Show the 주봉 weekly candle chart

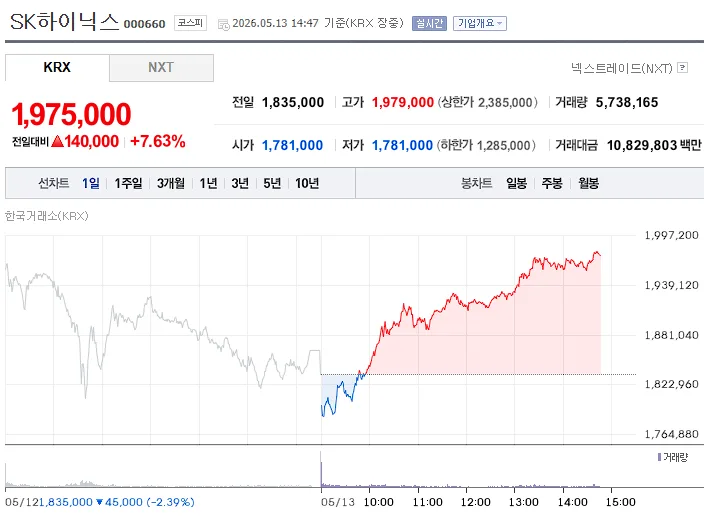pos(552,183)
